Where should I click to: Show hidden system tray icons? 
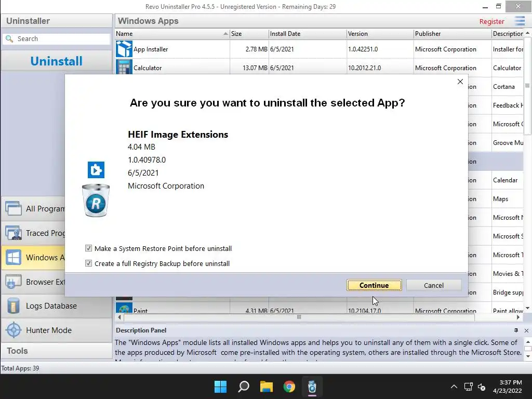[x=454, y=387]
